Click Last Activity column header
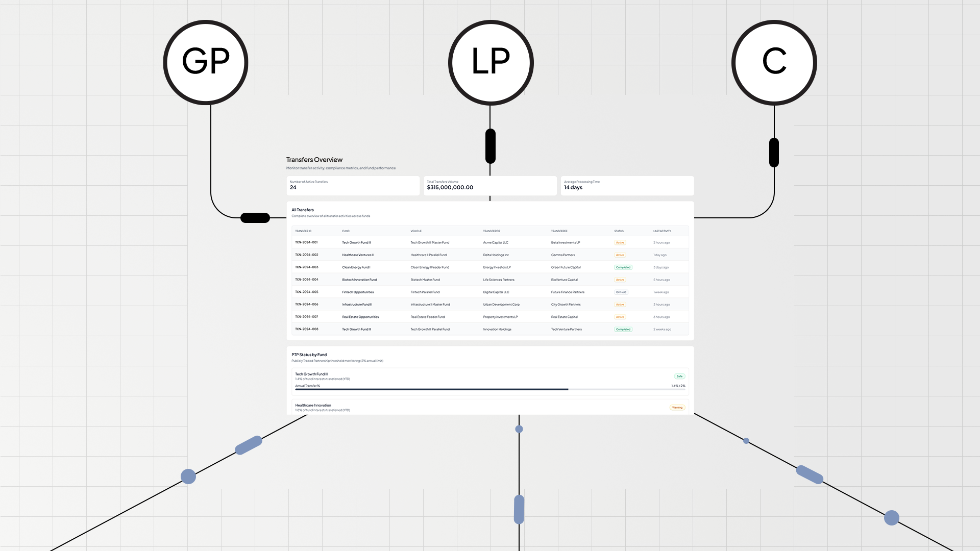The width and height of the screenshot is (980, 551). 662,231
